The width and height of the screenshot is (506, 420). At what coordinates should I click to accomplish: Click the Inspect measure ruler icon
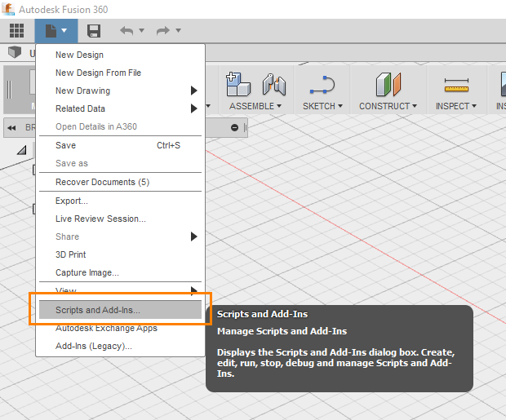point(456,85)
